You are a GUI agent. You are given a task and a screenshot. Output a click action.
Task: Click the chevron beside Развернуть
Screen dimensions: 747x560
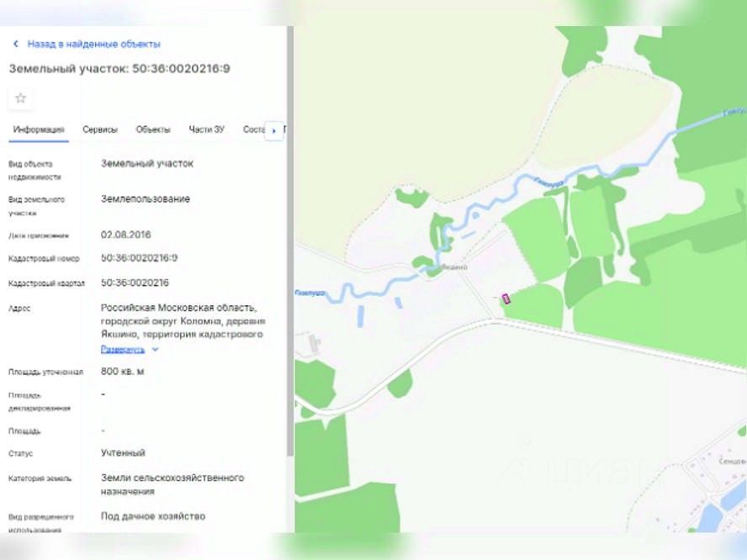pyautogui.click(x=155, y=350)
